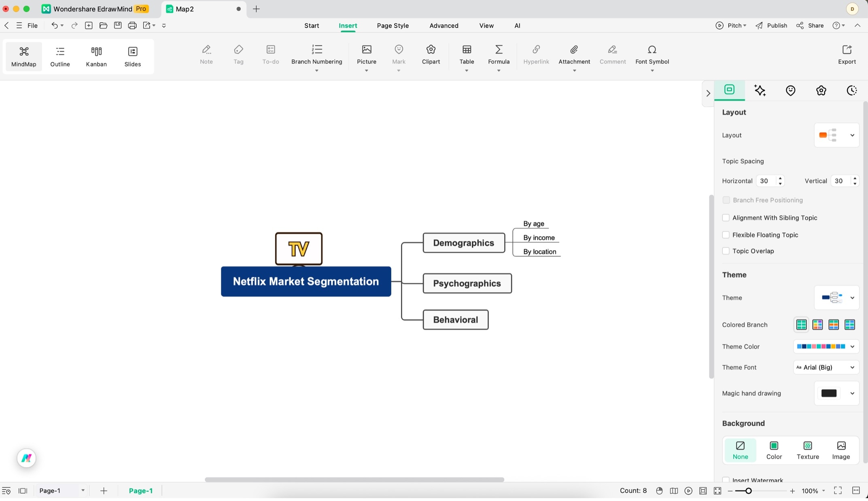
Task: Set background to Texture
Action: click(807, 450)
